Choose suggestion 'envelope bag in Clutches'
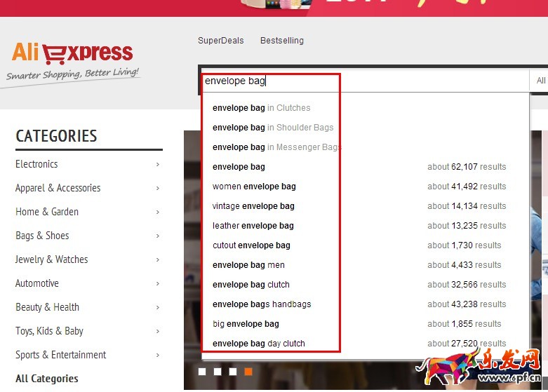548x392 pixels. tap(261, 108)
